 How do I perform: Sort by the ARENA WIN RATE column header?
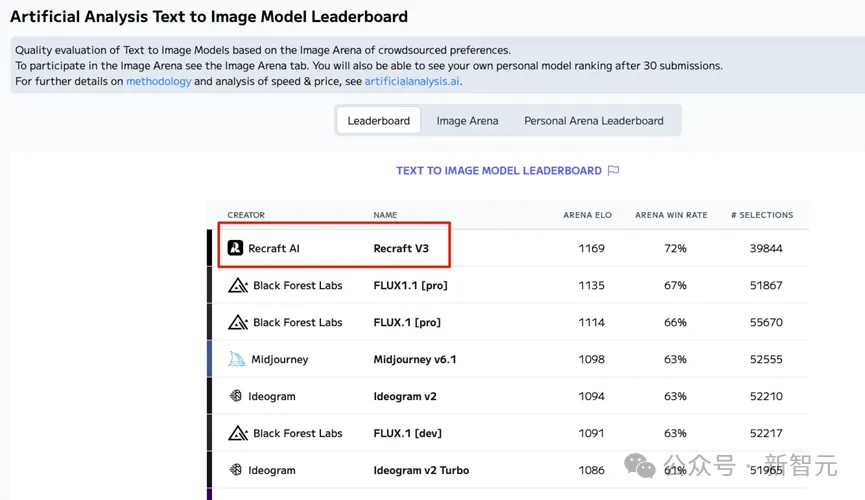pos(671,215)
